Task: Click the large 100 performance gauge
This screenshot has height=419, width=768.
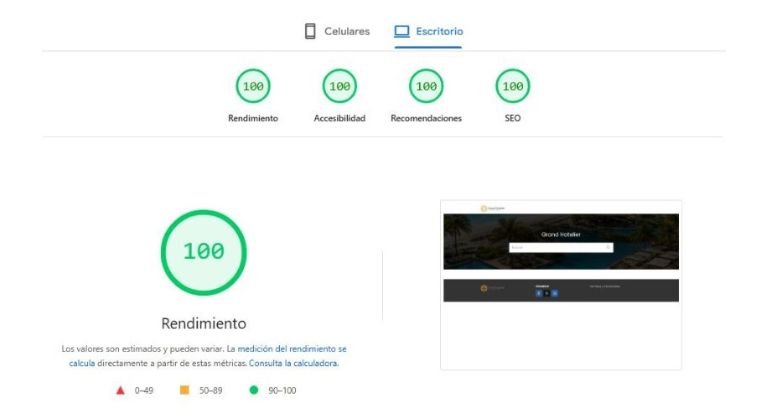Action: [203, 252]
